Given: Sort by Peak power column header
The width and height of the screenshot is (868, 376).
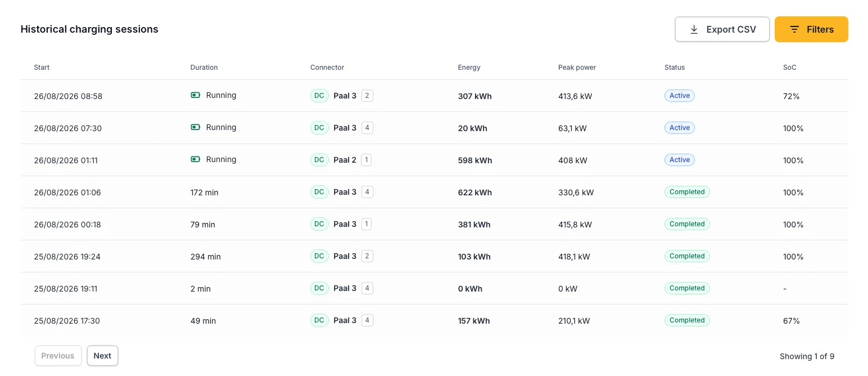Looking at the screenshot, I should (x=577, y=68).
